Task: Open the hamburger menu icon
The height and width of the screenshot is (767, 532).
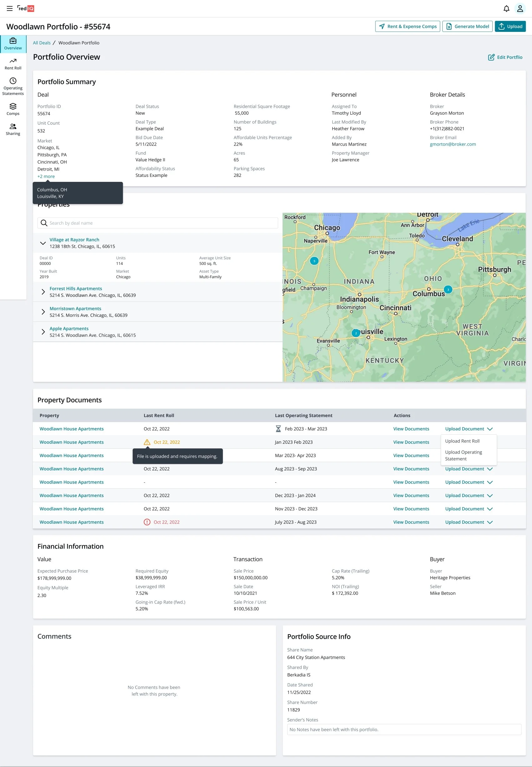Action: [10, 8]
